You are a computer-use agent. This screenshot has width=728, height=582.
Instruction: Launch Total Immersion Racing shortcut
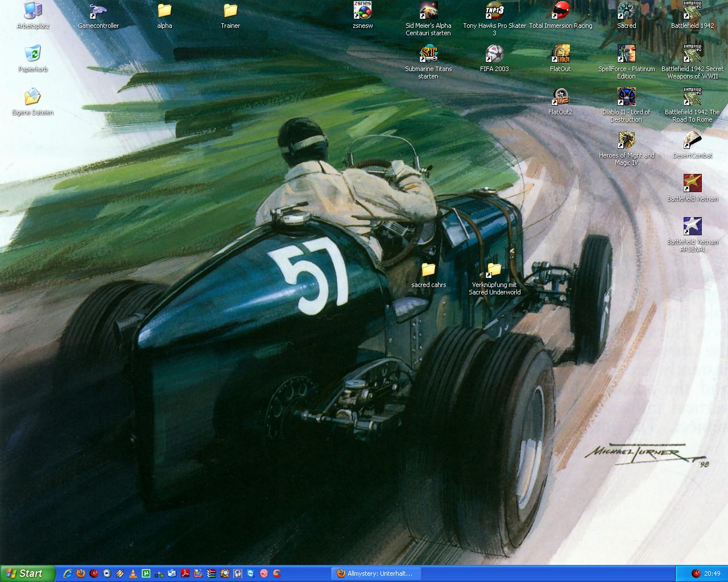(x=560, y=16)
